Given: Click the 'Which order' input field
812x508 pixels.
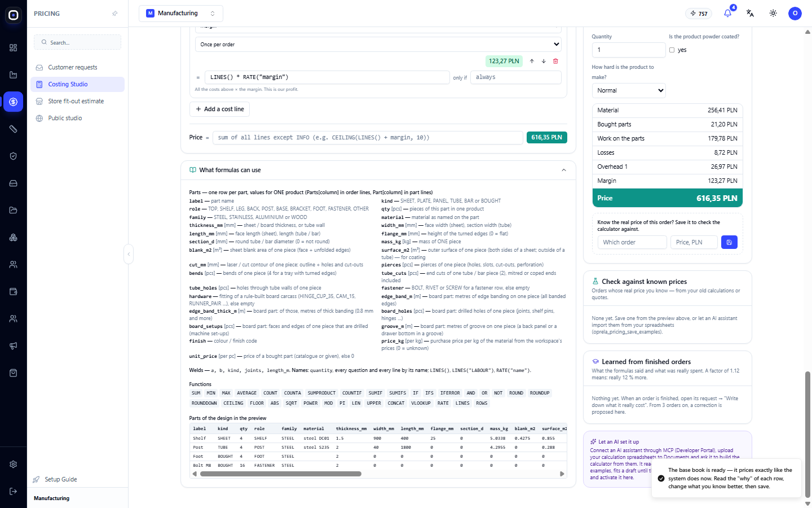Looking at the screenshot, I should pos(632,242).
